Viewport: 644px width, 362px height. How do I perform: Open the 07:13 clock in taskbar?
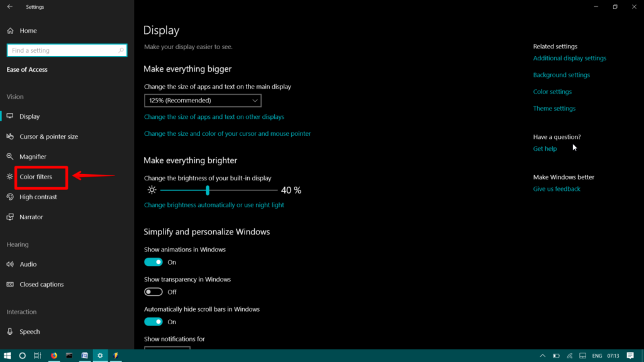click(613, 356)
